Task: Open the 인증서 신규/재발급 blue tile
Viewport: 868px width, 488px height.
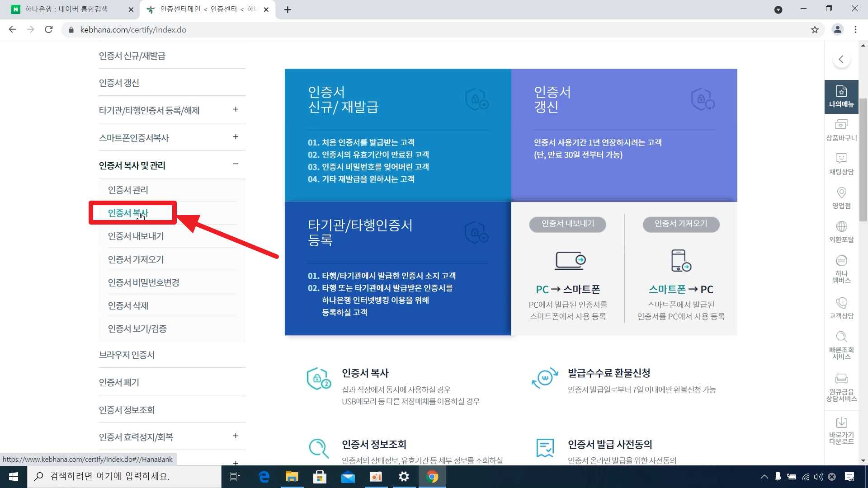Action: point(397,135)
